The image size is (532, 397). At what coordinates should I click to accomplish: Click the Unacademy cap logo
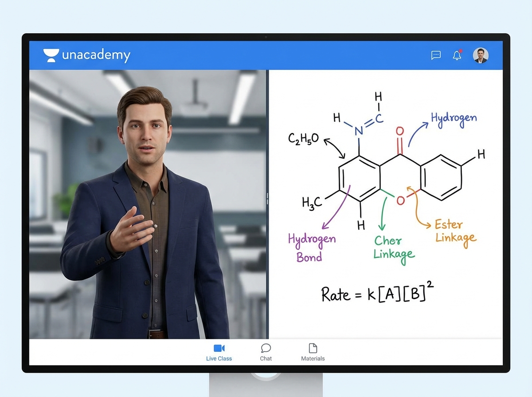tap(51, 54)
